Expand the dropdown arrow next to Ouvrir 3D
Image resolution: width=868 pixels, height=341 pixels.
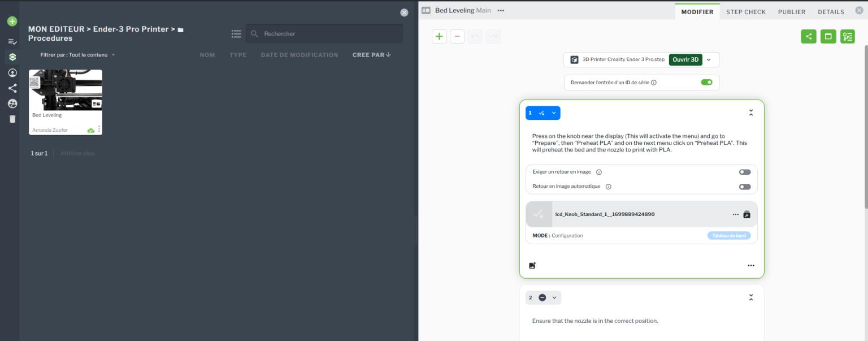point(709,59)
